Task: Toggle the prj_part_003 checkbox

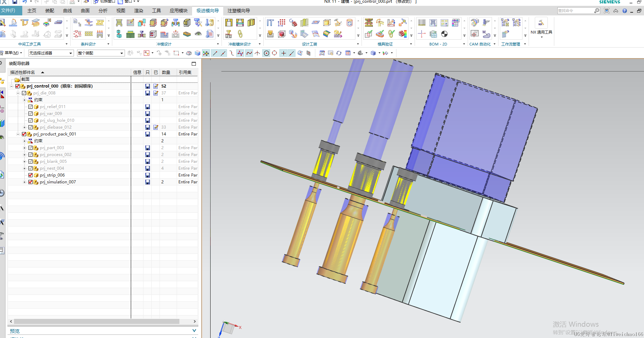Action: coord(30,148)
